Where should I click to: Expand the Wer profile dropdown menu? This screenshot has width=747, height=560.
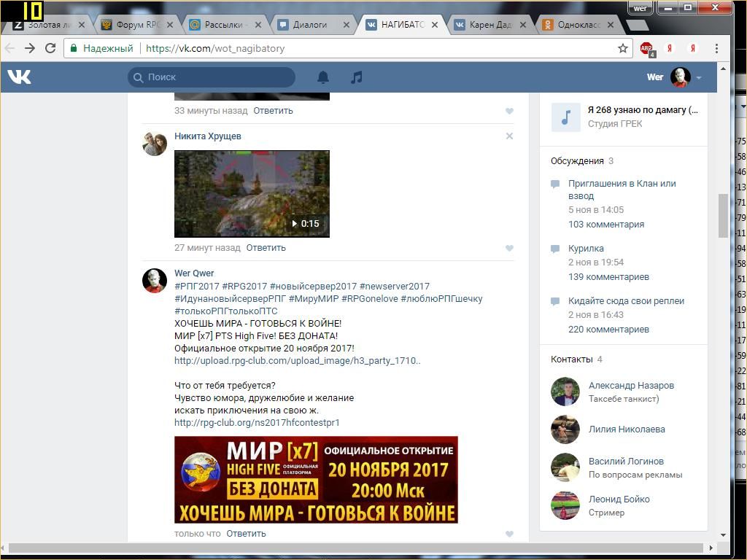[699, 77]
